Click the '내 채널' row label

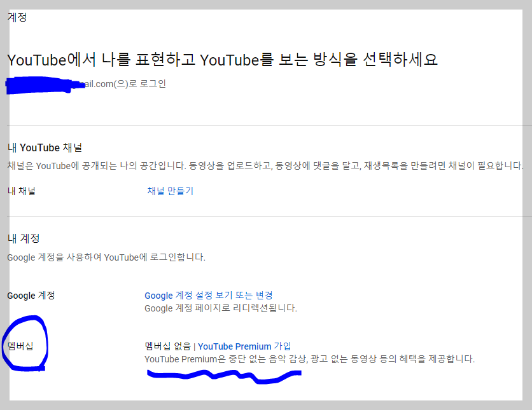pos(22,191)
